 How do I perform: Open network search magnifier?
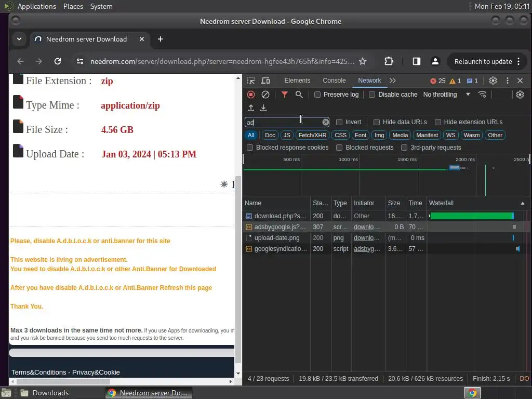pyautogui.click(x=299, y=95)
